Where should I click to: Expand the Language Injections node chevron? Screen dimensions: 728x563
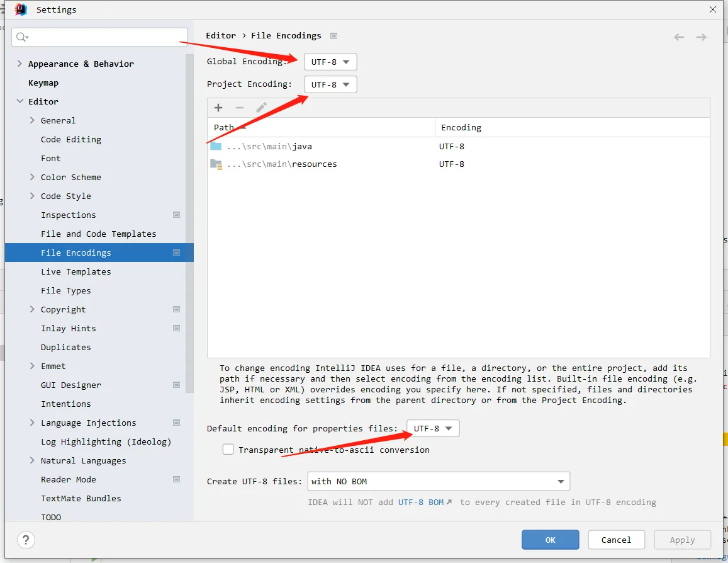(x=32, y=423)
